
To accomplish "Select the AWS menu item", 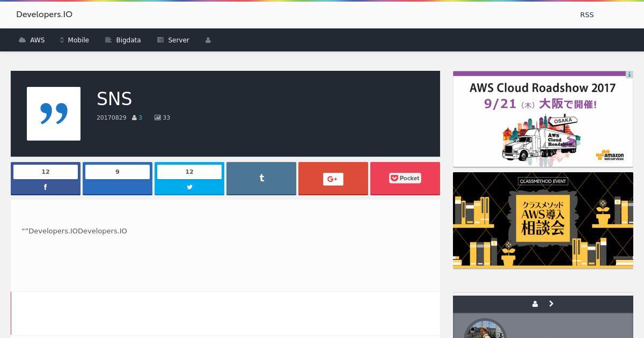I will (x=32, y=40).
